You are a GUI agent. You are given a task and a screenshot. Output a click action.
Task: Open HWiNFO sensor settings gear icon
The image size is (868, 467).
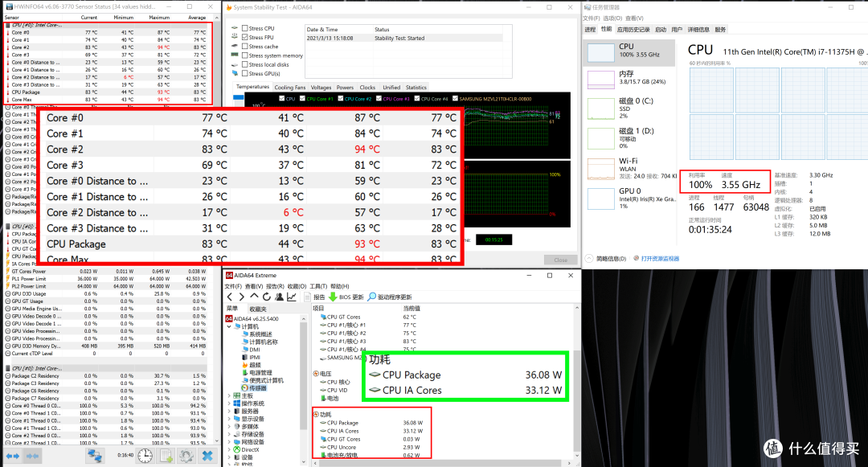186,456
